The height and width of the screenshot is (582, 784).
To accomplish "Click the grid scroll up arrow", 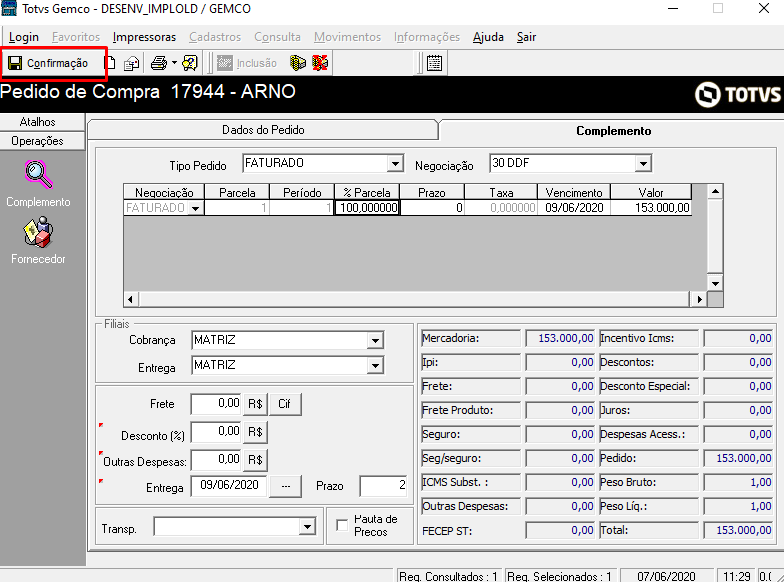I will [716, 192].
